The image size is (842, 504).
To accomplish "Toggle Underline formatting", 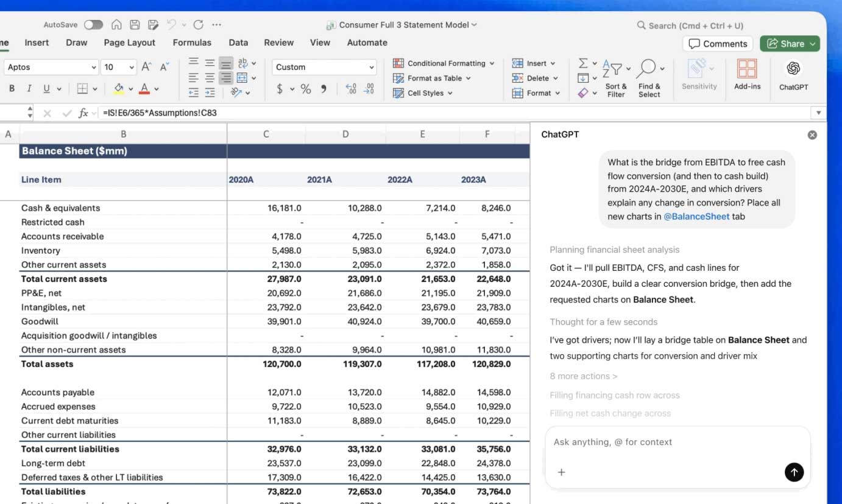I will [46, 88].
